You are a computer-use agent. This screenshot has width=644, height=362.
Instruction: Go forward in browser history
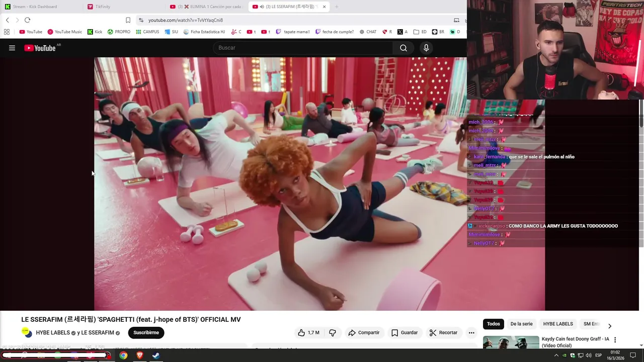(x=17, y=20)
